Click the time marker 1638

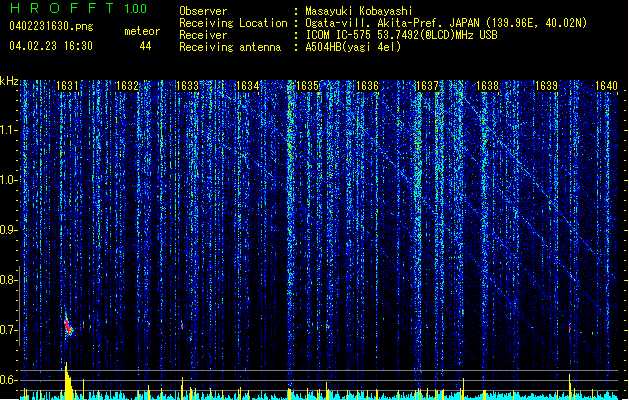pos(487,86)
